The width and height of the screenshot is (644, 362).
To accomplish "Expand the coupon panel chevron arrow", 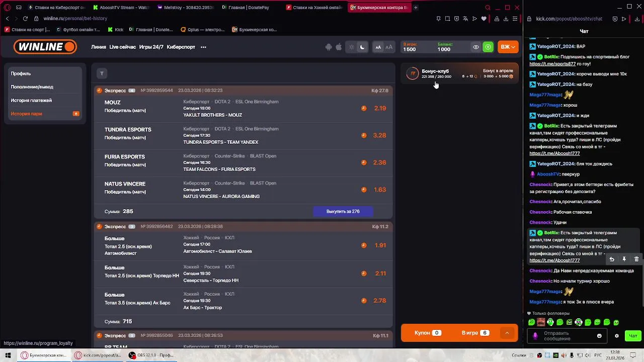I will (x=507, y=333).
